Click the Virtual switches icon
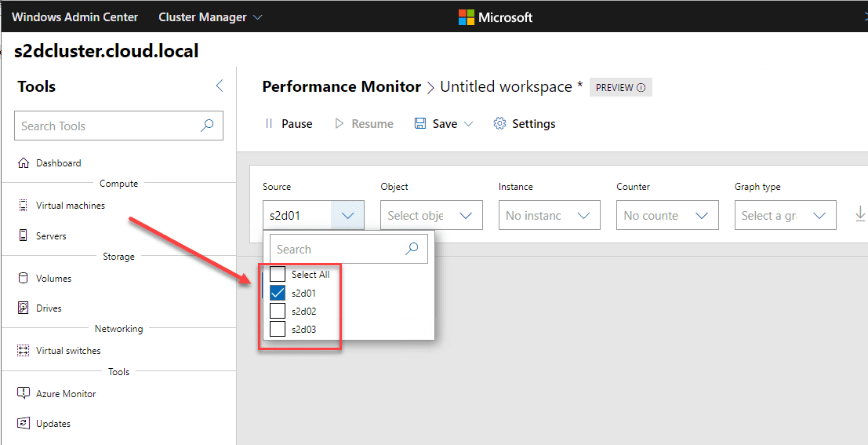The width and height of the screenshot is (868, 445). [23, 351]
